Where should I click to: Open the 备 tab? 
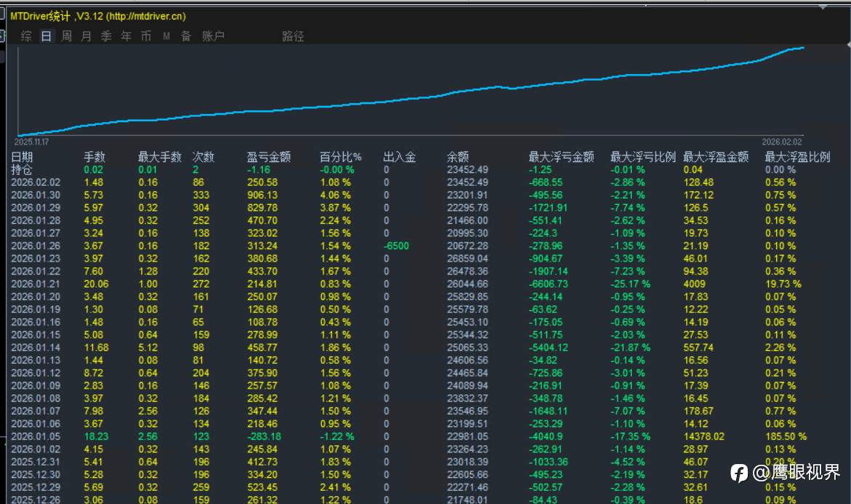click(186, 36)
